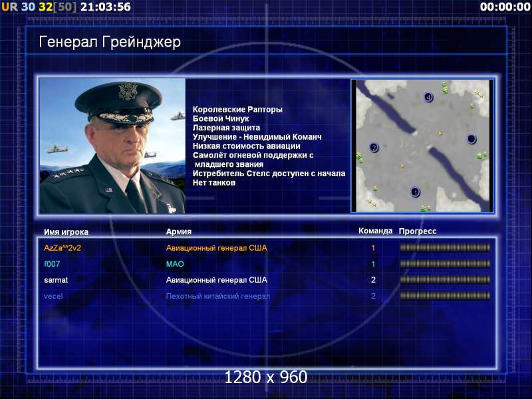
Task: Click the progress bar for f007
Action: click(x=445, y=263)
